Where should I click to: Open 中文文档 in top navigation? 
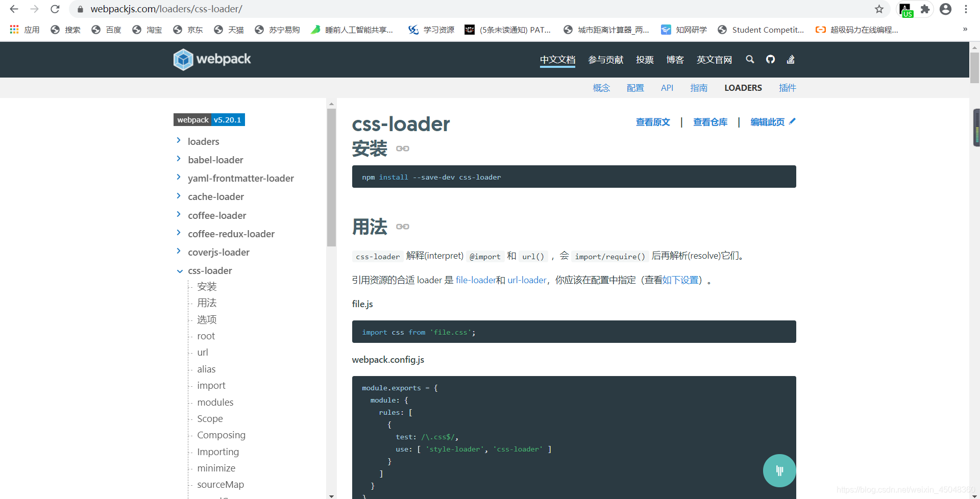pyautogui.click(x=557, y=60)
